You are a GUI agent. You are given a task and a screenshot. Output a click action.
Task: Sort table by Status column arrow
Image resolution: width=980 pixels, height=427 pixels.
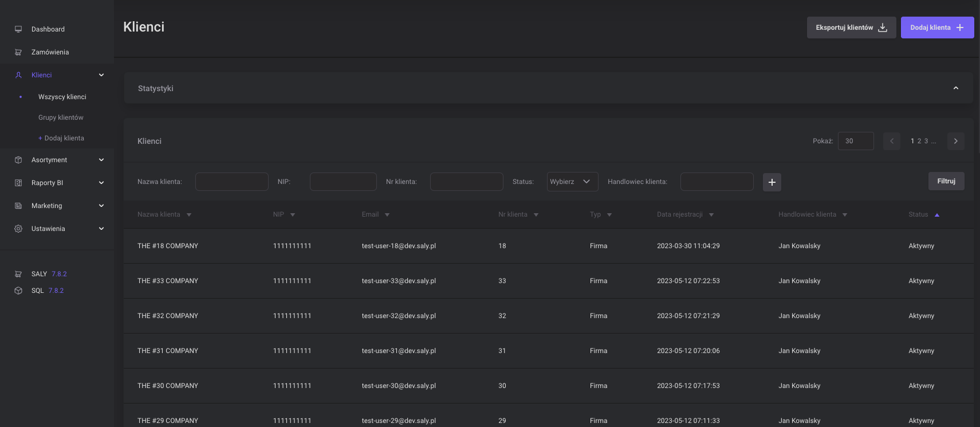pyautogui.click(x=937, y=215)
